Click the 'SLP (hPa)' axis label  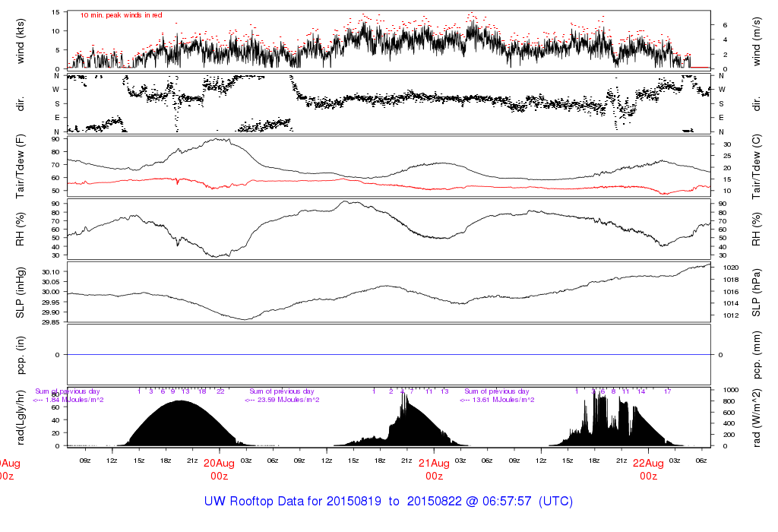click(x=756, y=293)
